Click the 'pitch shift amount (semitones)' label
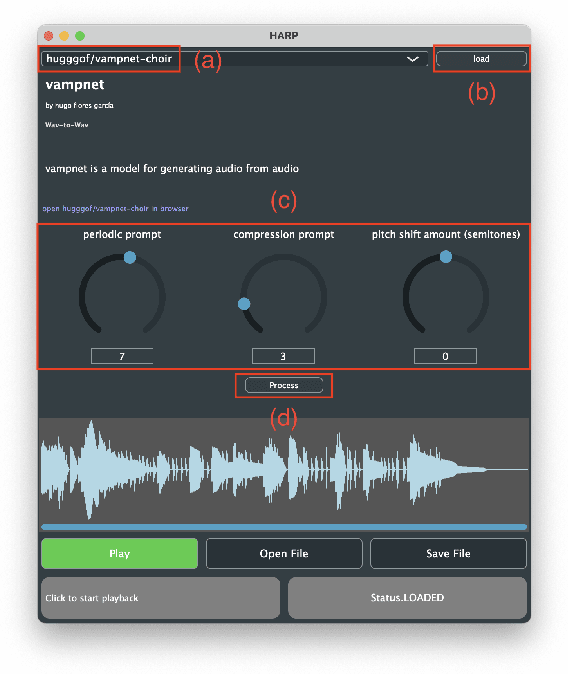The width and height of the screenshot is (568, 674). (446, 235)
